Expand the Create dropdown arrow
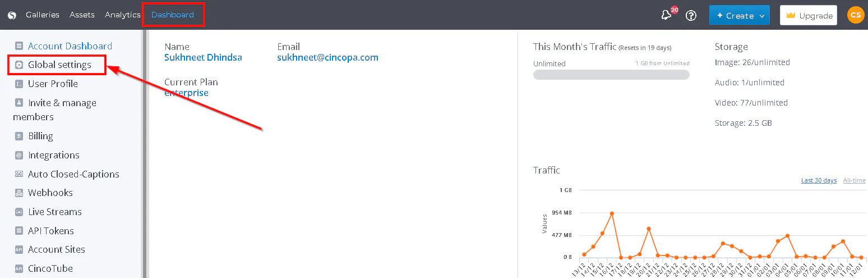Screen dimensions: 868x278 coord(762,16)
